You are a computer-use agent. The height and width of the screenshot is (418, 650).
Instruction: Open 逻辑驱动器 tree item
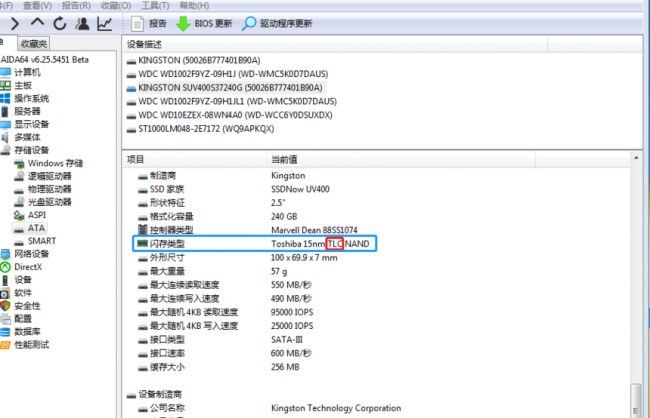click(42, 176)
